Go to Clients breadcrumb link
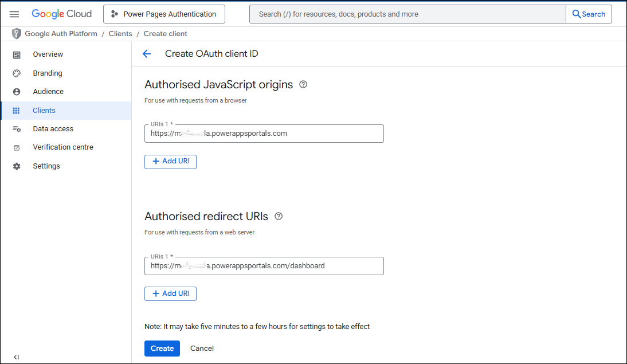Image resolution: width=627 pixels, height=364 pixels. 120,34
